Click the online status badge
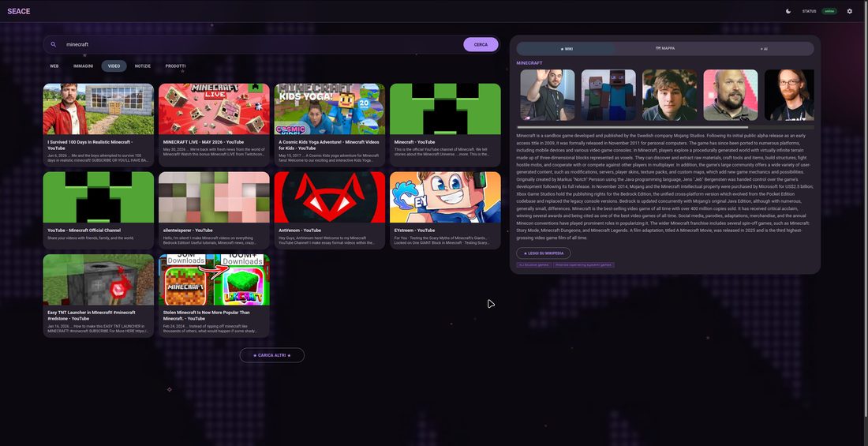The width and height of the screenshot is (868, 446). point(829,11)
